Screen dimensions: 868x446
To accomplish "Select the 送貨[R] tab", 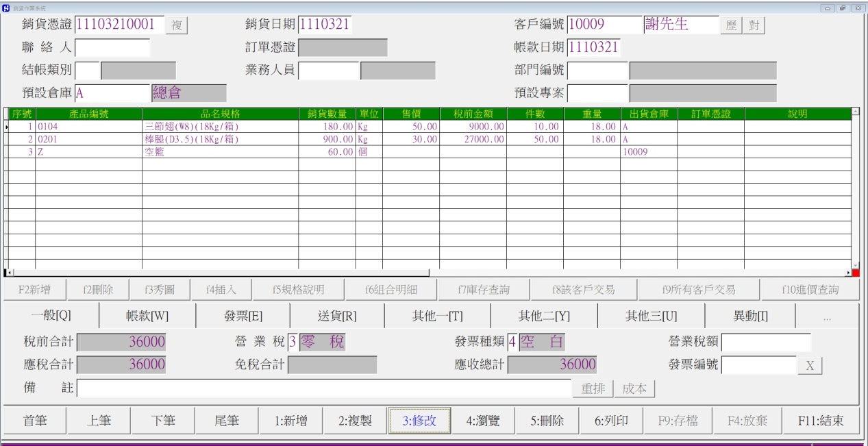I will pyautogui.click(x=337, y=317).
